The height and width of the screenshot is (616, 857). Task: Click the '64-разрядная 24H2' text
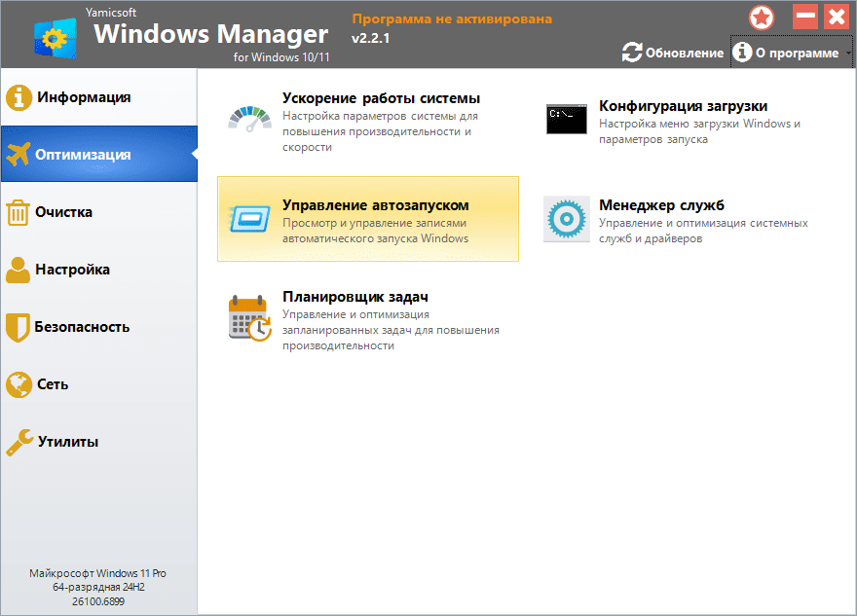[98, 587]
